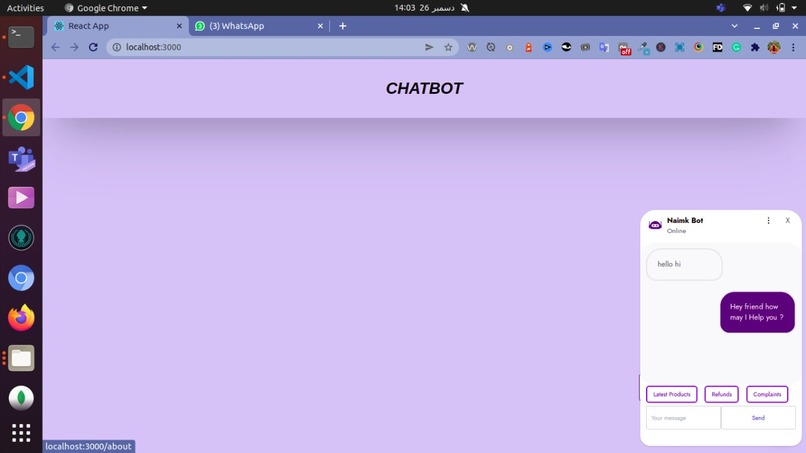
Task: Open the Chrome profile avatar
Action: 774,47
